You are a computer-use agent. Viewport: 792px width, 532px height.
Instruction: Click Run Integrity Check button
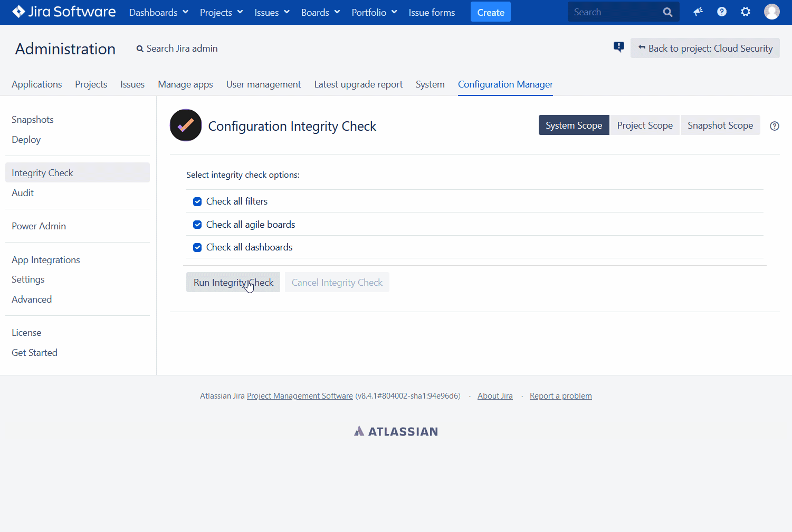click(233, 282)
